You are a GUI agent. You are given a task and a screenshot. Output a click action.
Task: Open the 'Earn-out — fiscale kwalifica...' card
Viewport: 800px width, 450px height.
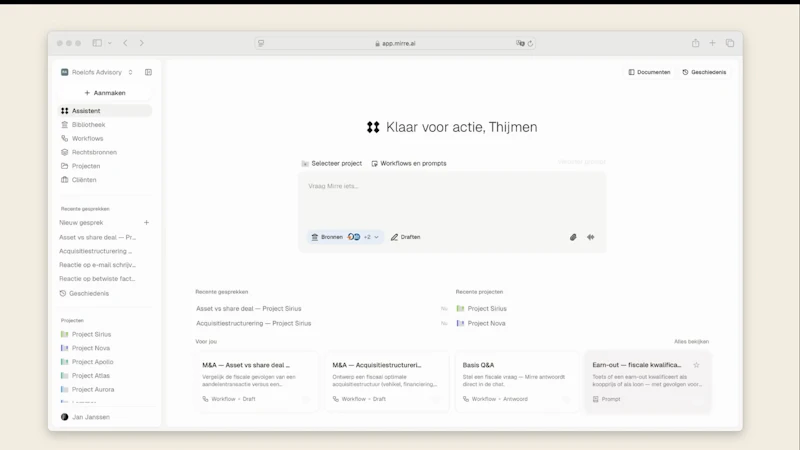coord(647,382)
